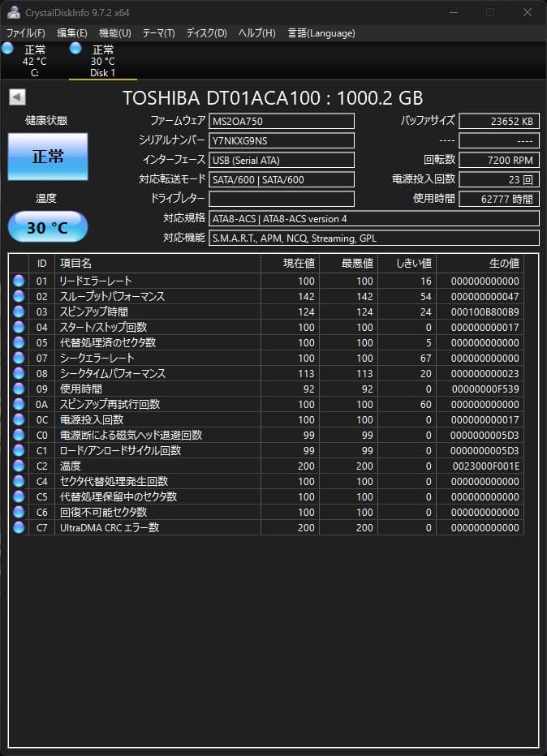Click the buffer size field 23652 KB
The width and height of the screenshot is (547, 756).
point(499,121)
